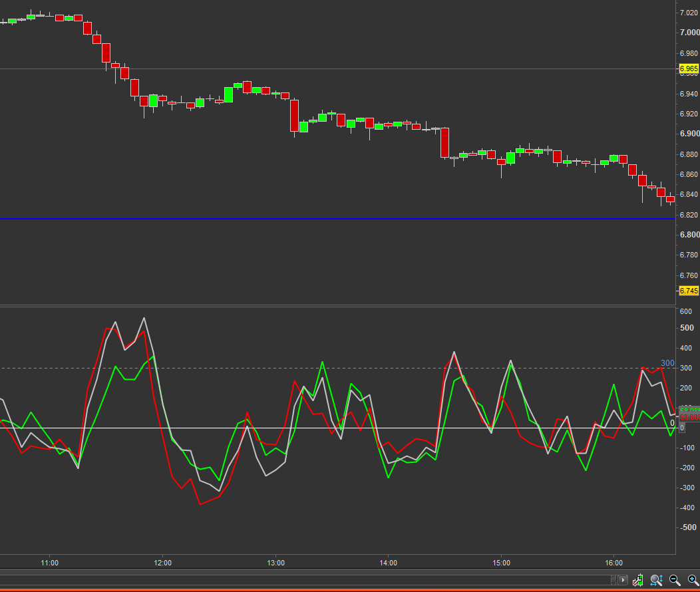Screen dimensions: 700x592
Task: Click the 7.000 price axis label
Action: point(689,33)
